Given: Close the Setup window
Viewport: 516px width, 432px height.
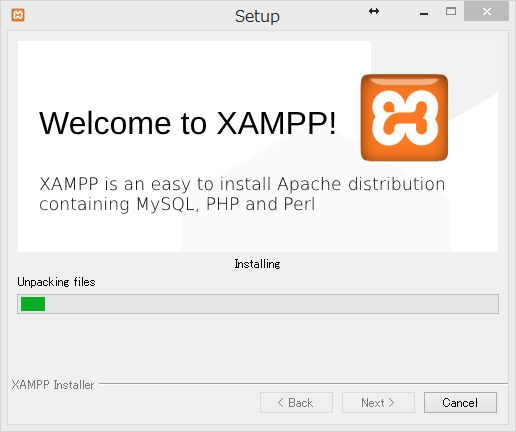Looking at the screenshot, I should 487,12.
